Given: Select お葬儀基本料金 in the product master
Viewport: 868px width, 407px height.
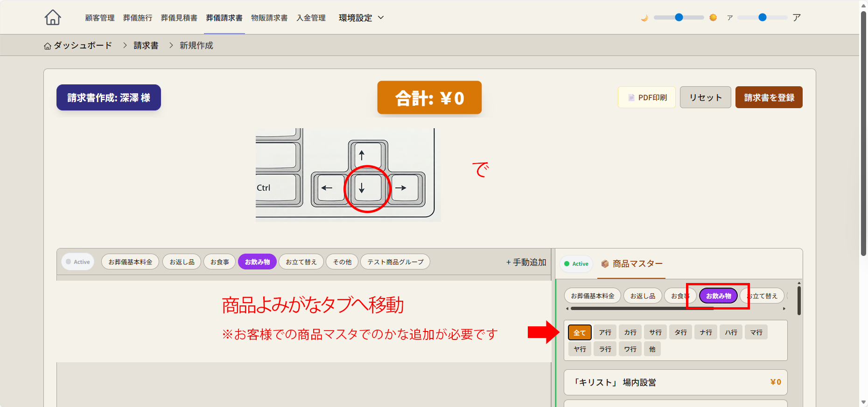Looking at the screenshot, I should tap(593, 296).
